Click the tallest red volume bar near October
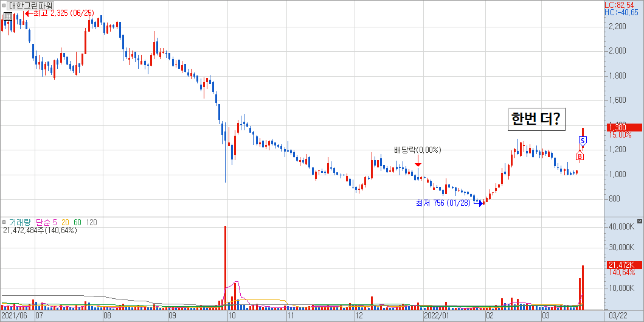 (226, 267)
